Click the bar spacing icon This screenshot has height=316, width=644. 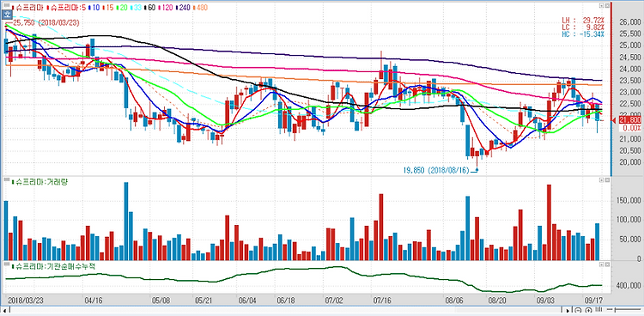point(598,309)
